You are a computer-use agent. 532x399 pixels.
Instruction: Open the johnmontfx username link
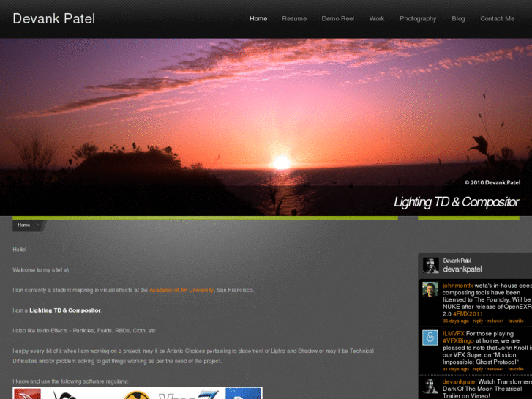pyautogui.click(x=457, y=286)
